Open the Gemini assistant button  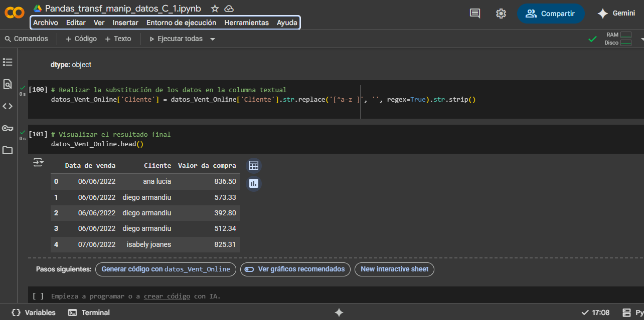point(616,14)
